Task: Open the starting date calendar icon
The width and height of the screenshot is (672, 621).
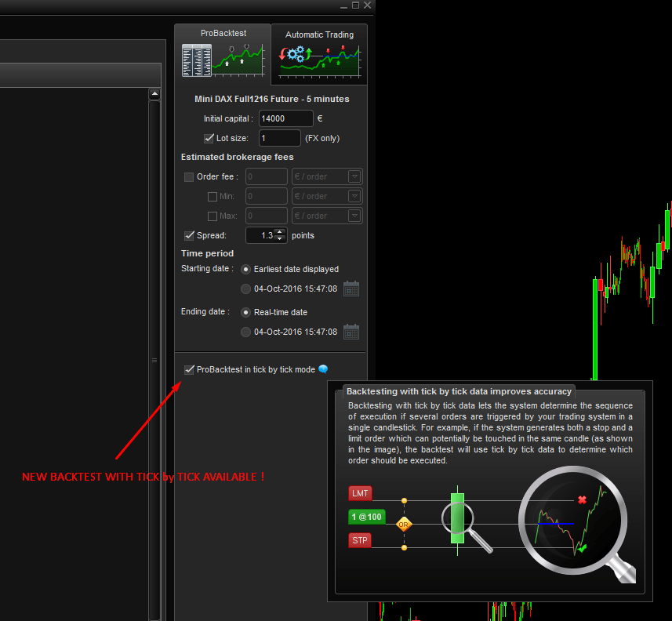Action: (351, 289)
